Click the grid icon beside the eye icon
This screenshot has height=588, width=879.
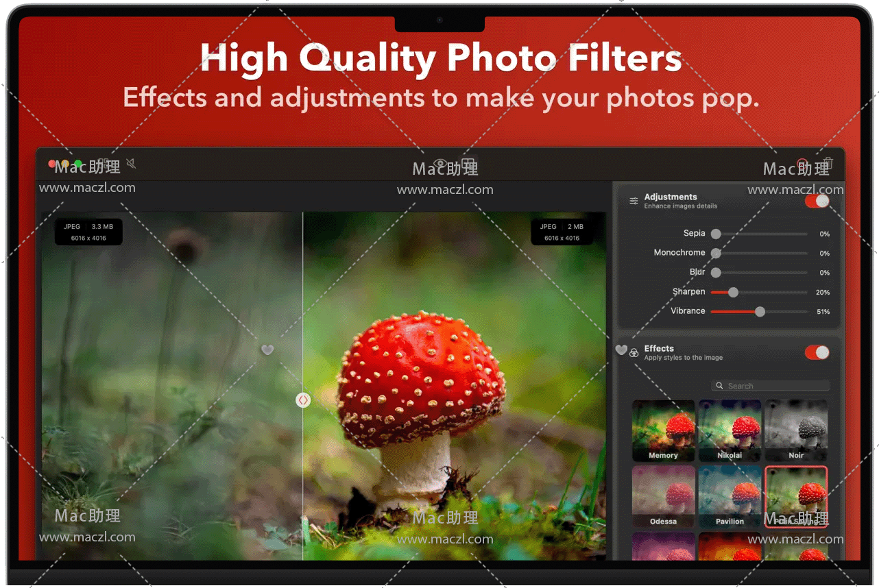(x=468, y=164)
